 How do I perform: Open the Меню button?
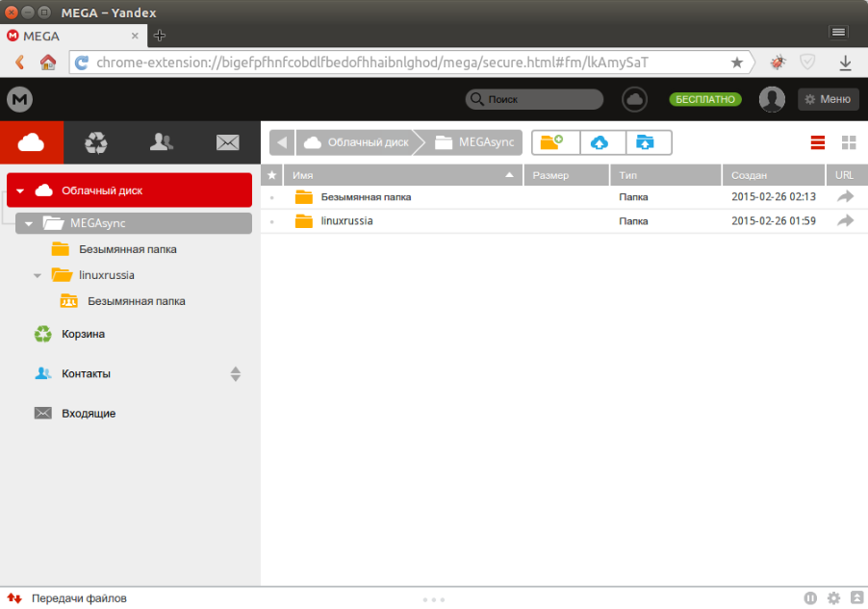(x=829, y=99)
